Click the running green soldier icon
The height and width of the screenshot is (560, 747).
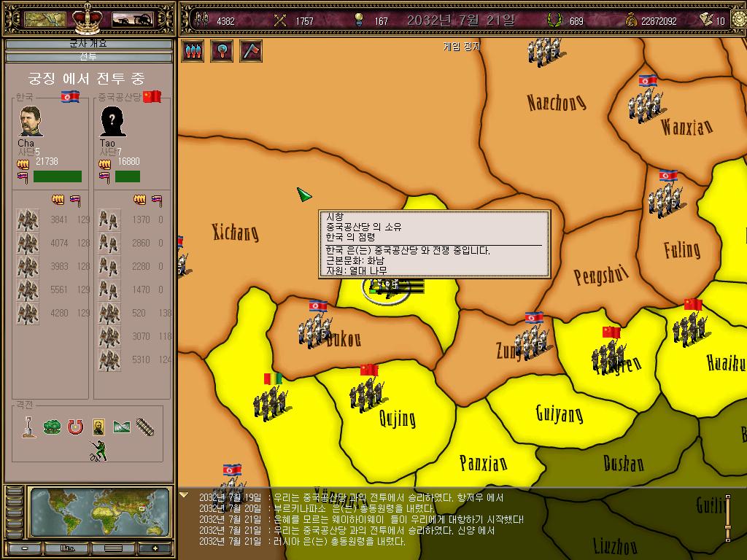point(98,451)
